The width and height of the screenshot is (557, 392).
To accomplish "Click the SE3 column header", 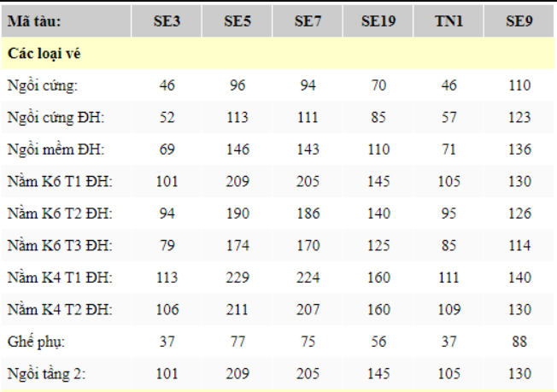I will point(167,21).
